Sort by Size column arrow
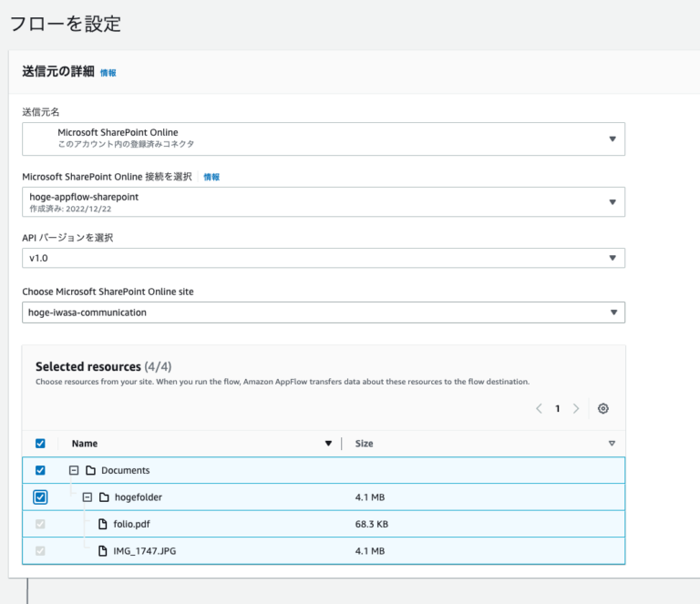Image resolution: width=700 pixels, height=604 pixels. 612,444
